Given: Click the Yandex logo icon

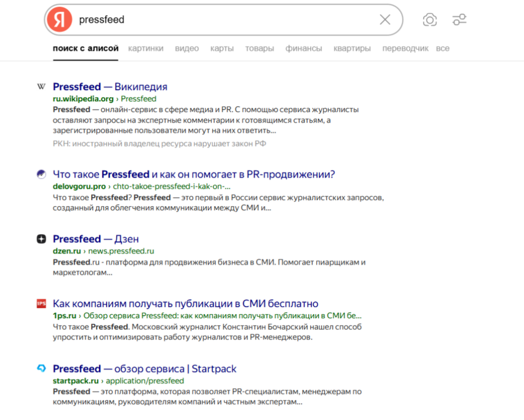Looking at the screenshot, I should (59, 20).
